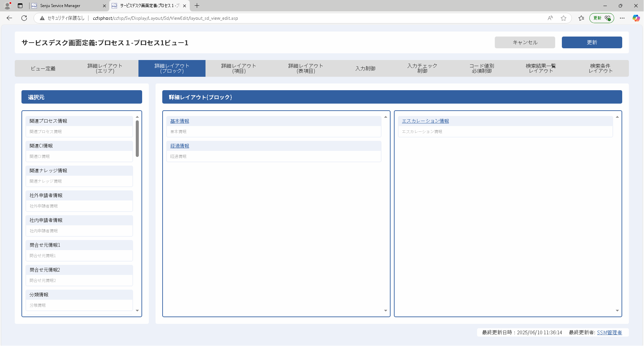Open browser settings and more menu
Screen dimensions: 644x346
622,18
